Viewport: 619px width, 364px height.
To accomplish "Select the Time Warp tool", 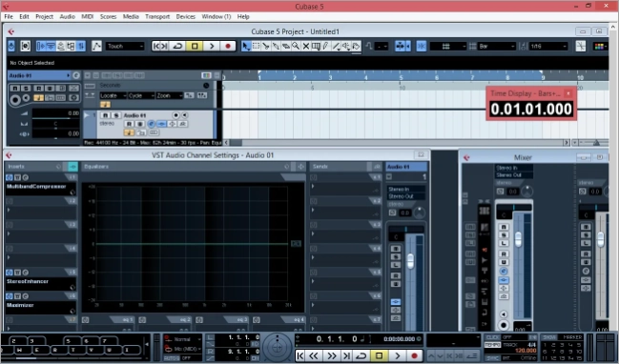I will tap(316, 46).
